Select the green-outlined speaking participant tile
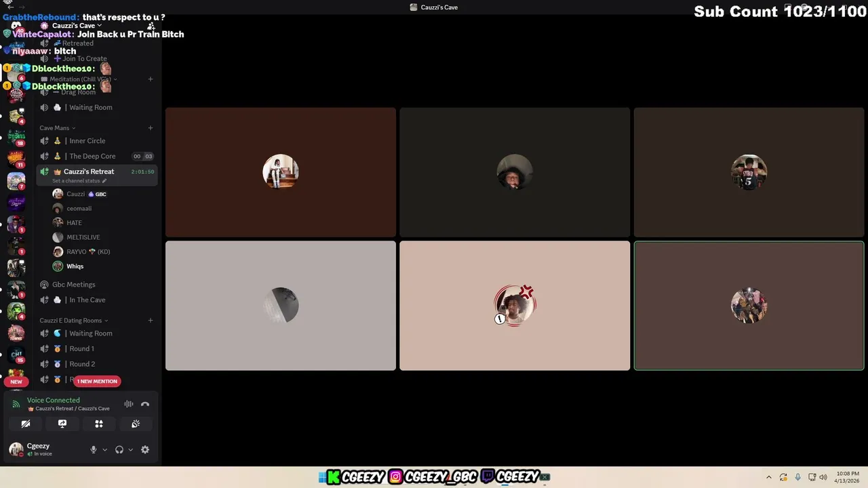The image size is (868, 488). (x=749, y=306)
